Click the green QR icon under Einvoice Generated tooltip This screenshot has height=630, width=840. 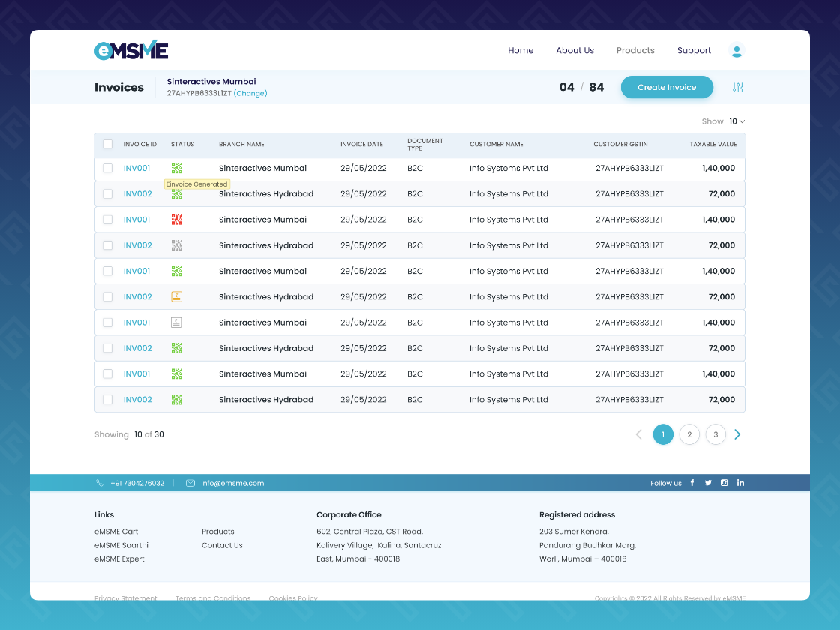pyautogui.click(x=177, y=195)
